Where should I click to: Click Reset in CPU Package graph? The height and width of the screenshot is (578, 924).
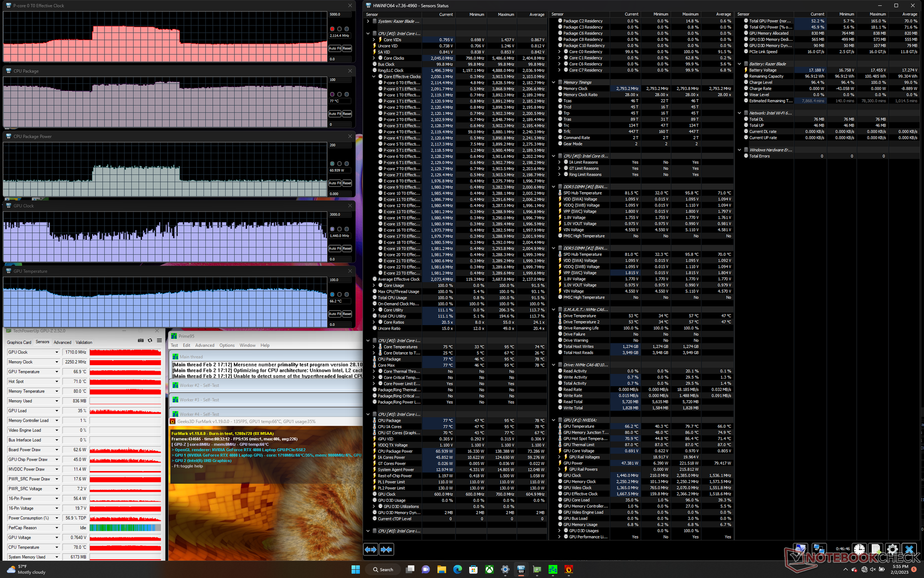(347, 114)
